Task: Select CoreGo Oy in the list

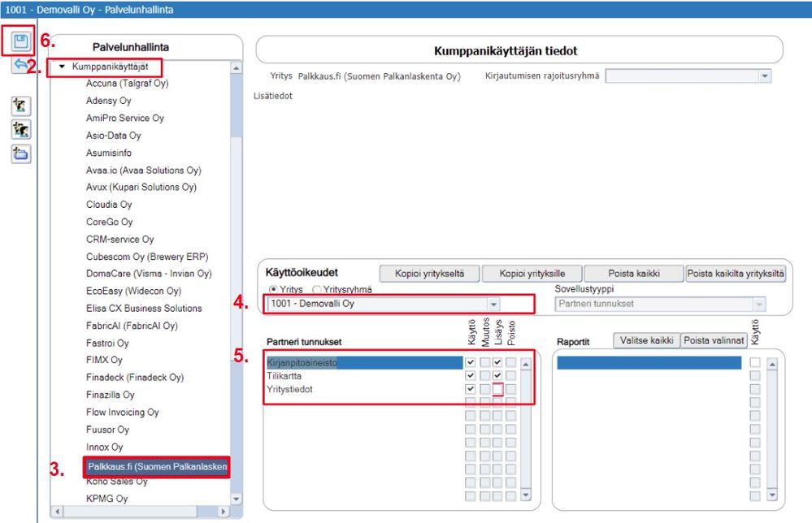Action: point(109,222)
